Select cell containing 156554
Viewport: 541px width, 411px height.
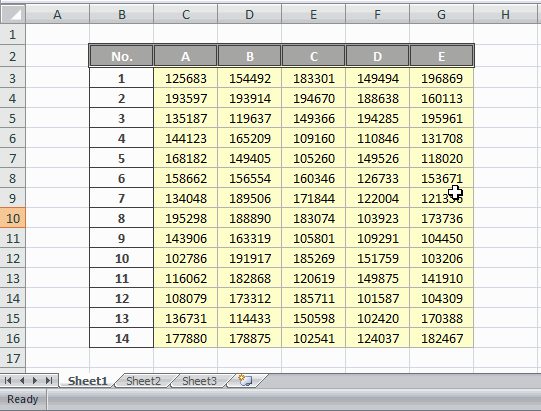249,178
